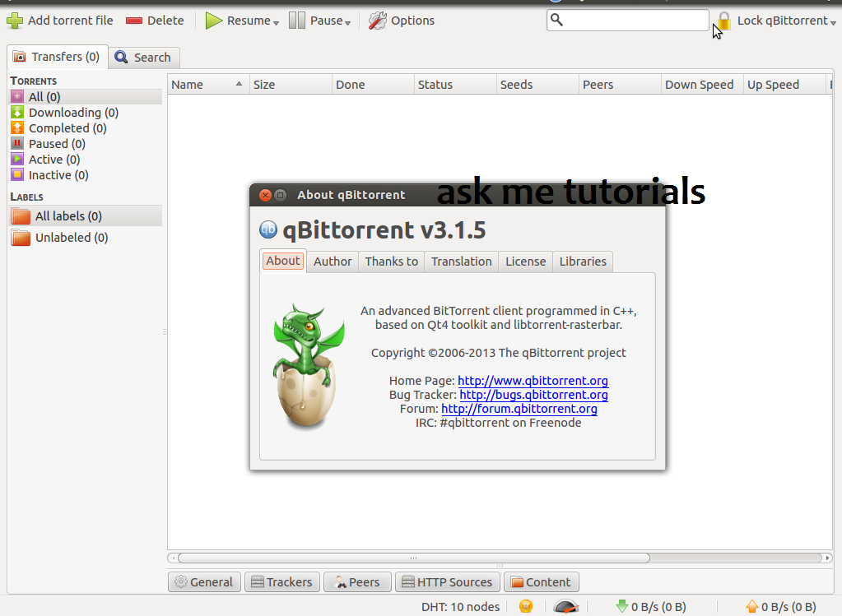Select the About tab in the dialog
Viewport: 842px width, 616px height.
pos(283,261)
